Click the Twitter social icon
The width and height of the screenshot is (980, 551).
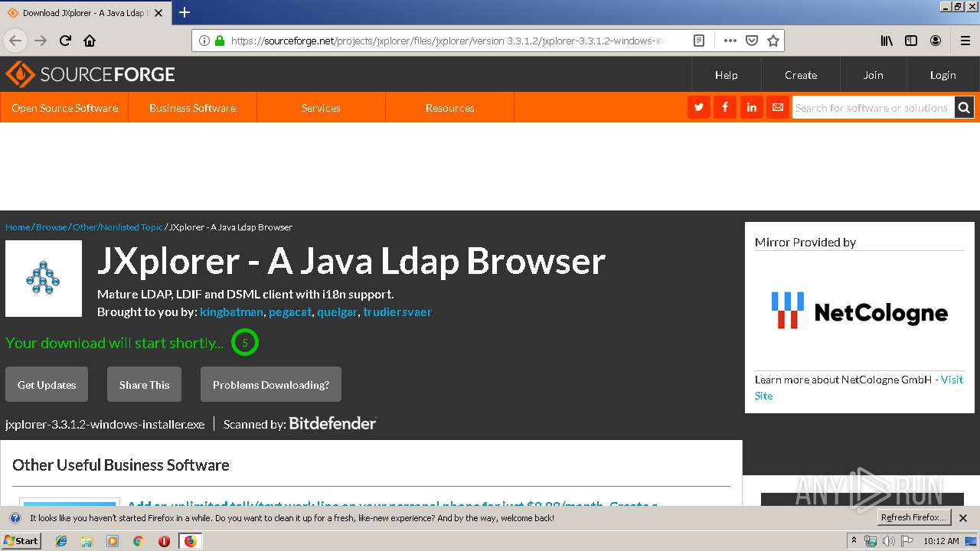point(699,108)
